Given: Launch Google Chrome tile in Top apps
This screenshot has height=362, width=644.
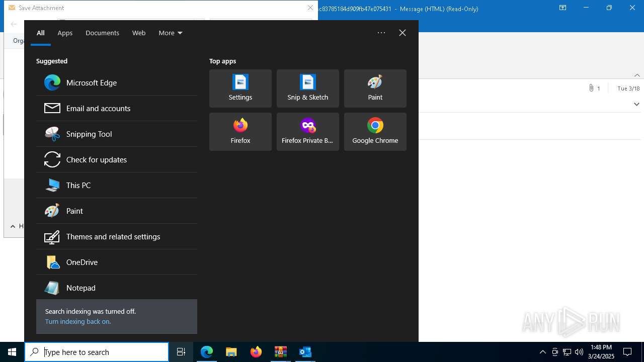Looking at the screenshot, I should (x=375, y=132).
